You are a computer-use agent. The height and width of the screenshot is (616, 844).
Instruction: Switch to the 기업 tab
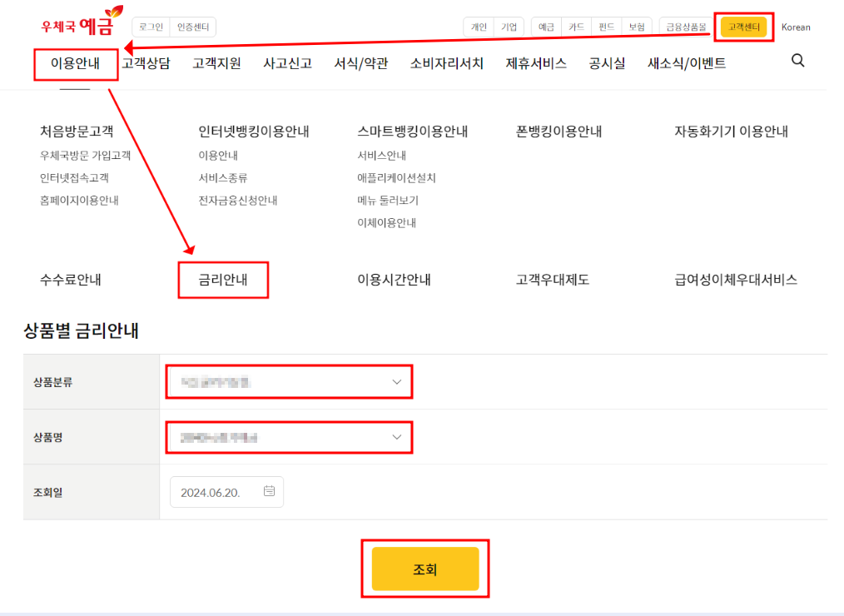[x=509, y=26]
